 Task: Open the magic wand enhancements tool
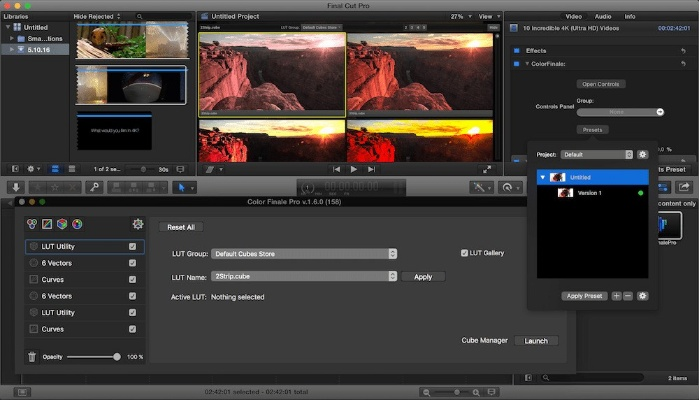(x=482, y=187)
